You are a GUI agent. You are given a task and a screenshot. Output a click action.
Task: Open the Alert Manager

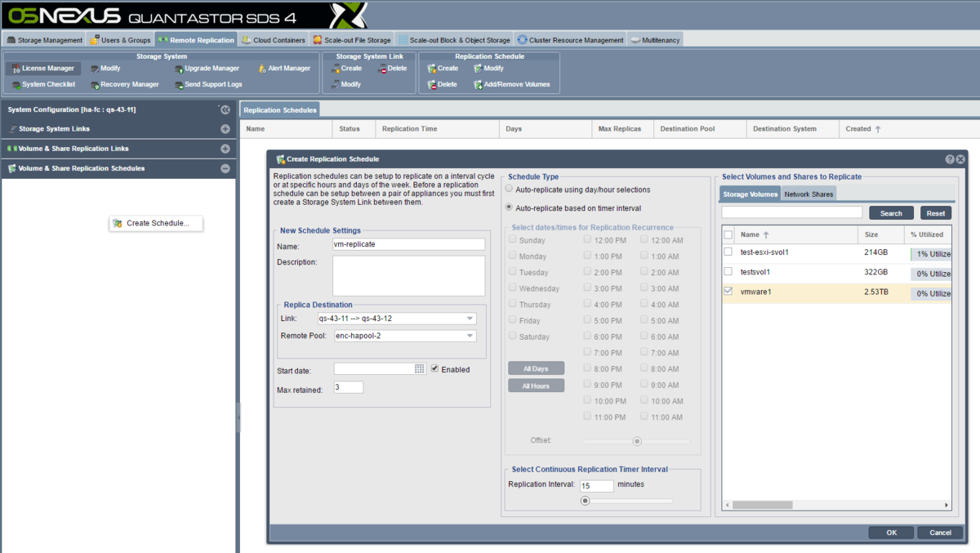[284, 69]
